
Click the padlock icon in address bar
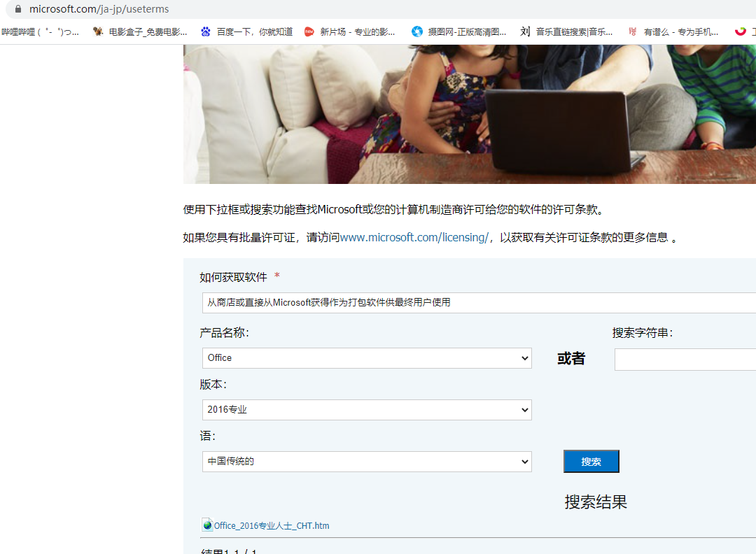(x=18, y=9)
